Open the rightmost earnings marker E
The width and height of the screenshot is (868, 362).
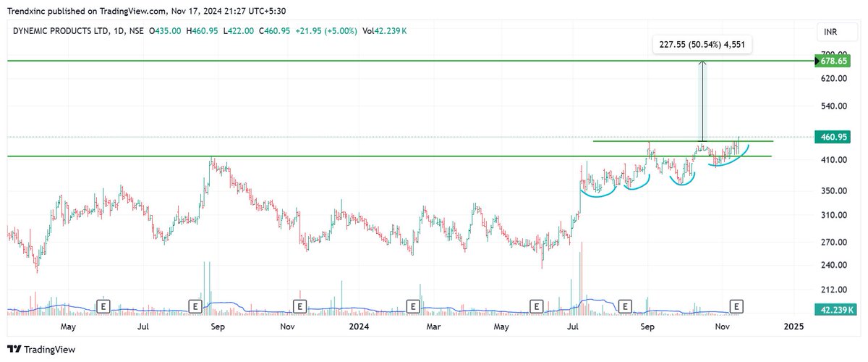[737, 306]
